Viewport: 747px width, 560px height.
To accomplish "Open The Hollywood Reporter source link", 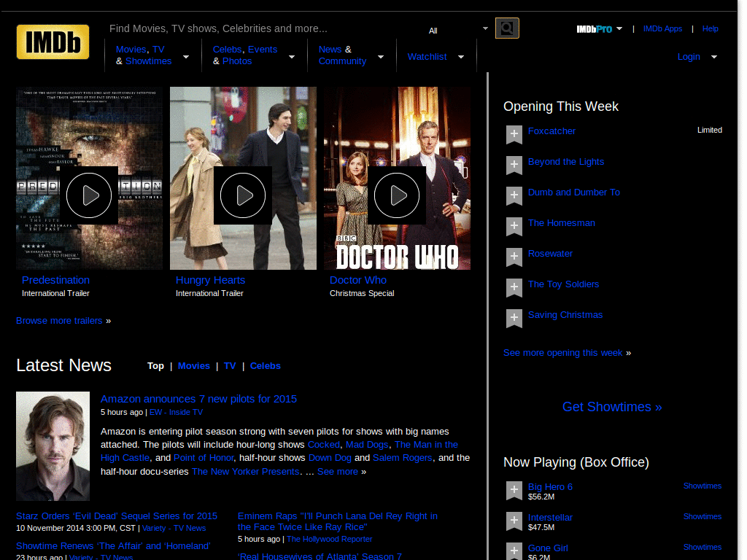I will [x=329, y=539].
